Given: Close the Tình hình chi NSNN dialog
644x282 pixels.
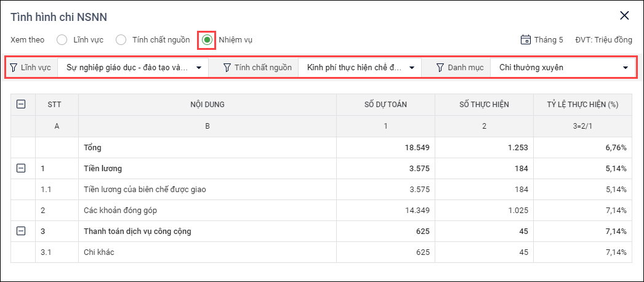Looking at the screenshot, I should [x=624, y=15].
